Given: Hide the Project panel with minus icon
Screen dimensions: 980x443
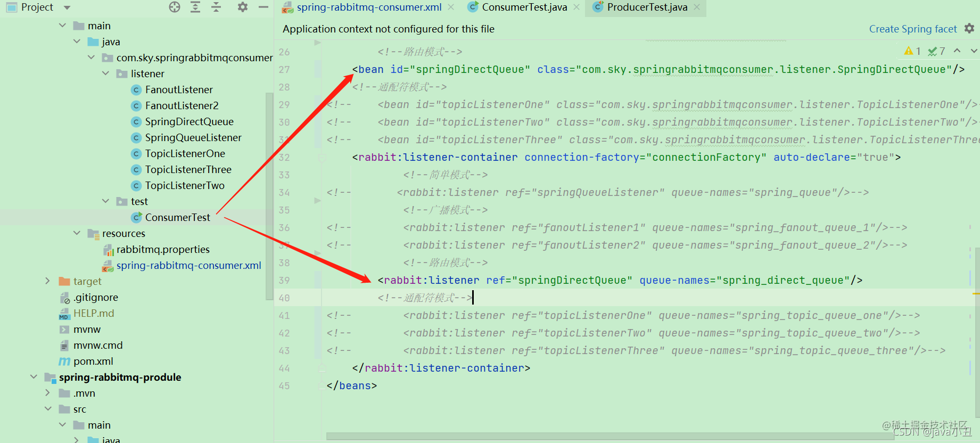Looking at the screenshot, I should point(263,7).
